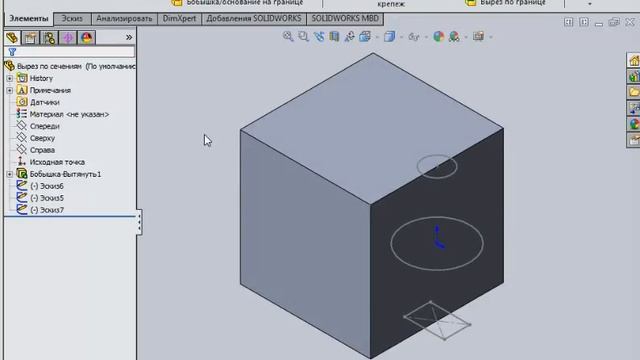Open the SOLIDWORKS MBD tab
The height and width of the screenshot is (360, 640).
pyautogui.click(x=345, y=19)
